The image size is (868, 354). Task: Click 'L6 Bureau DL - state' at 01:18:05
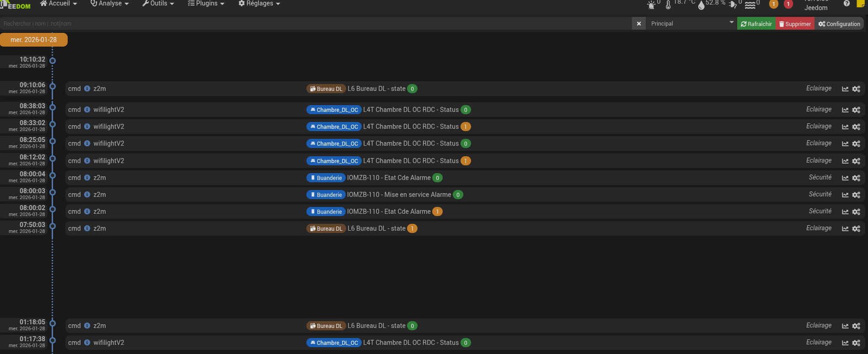point(376,326)
